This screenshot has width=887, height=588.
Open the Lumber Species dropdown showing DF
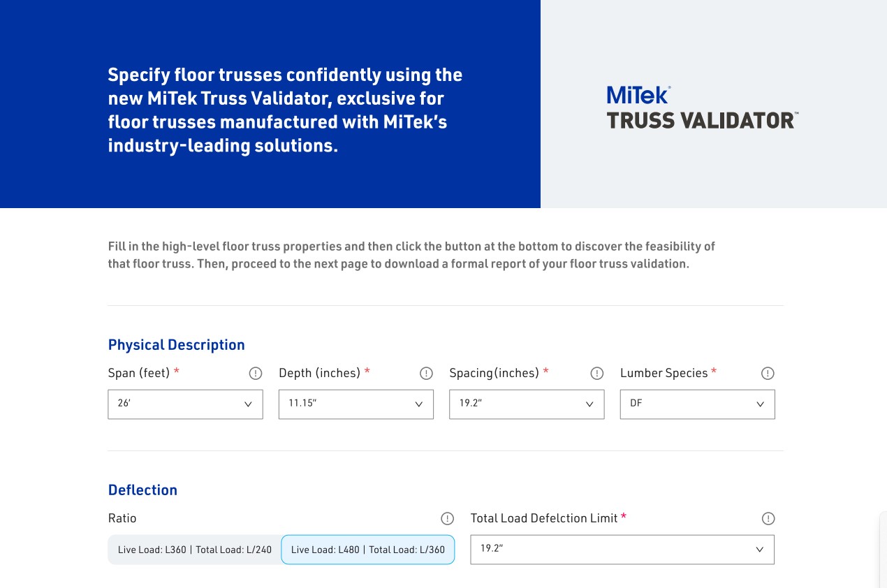click(x=698, y=404)
